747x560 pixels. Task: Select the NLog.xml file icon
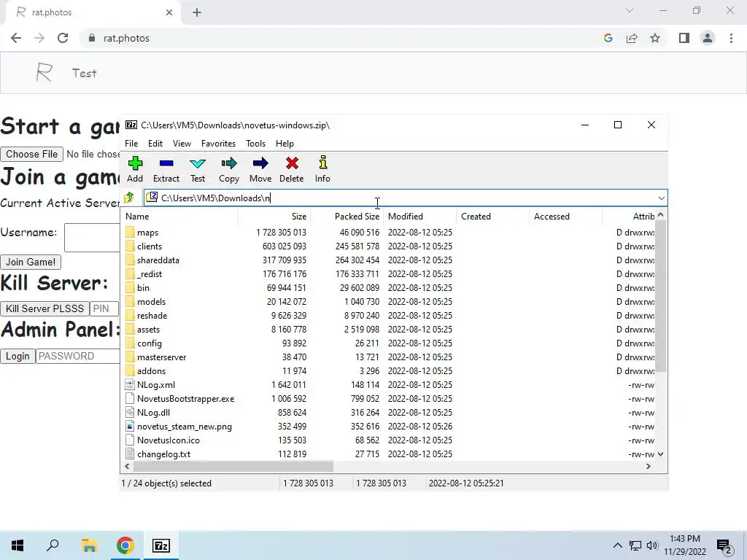pyautogui.click(x=130, y=385)
